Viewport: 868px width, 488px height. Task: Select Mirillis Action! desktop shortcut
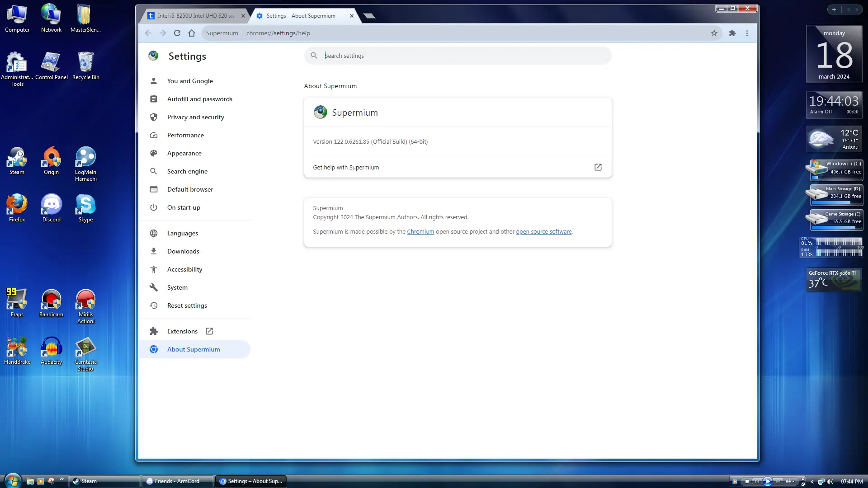(x=85, y=306)
